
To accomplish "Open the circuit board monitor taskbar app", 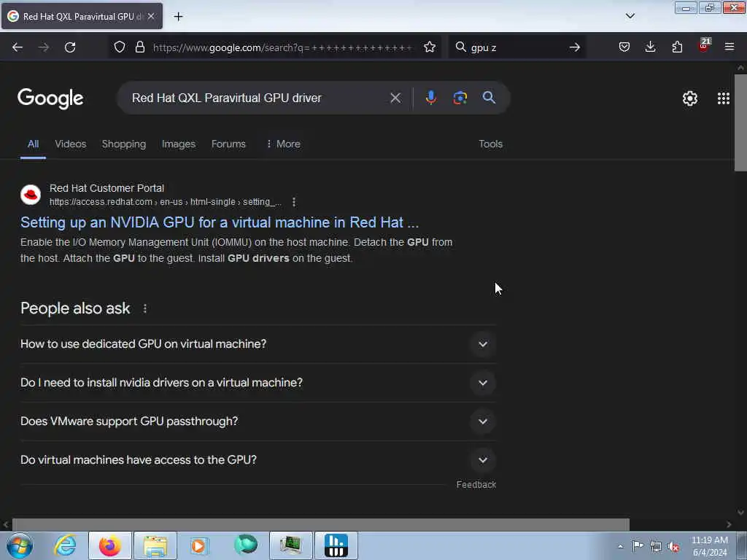I will tap(290, 545).
